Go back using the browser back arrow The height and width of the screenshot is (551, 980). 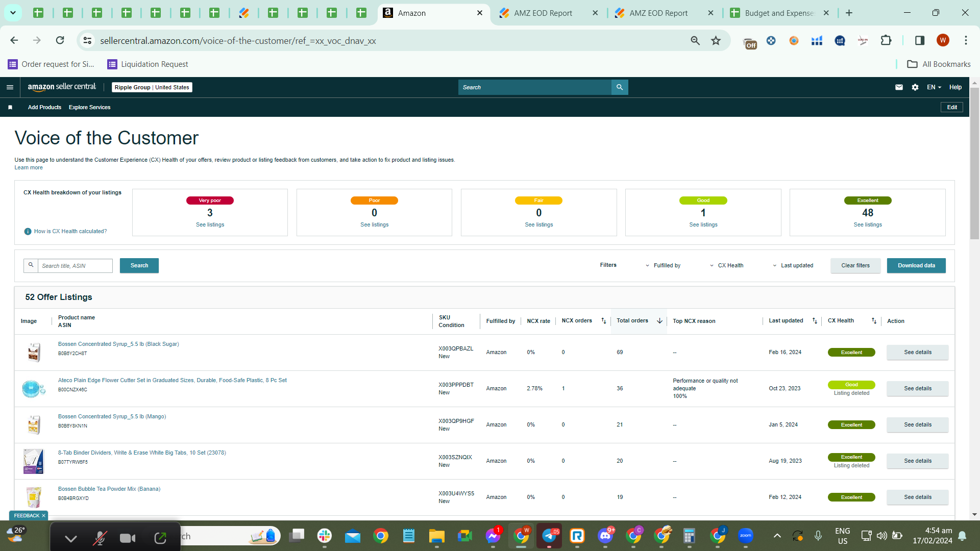pos(14,40)
